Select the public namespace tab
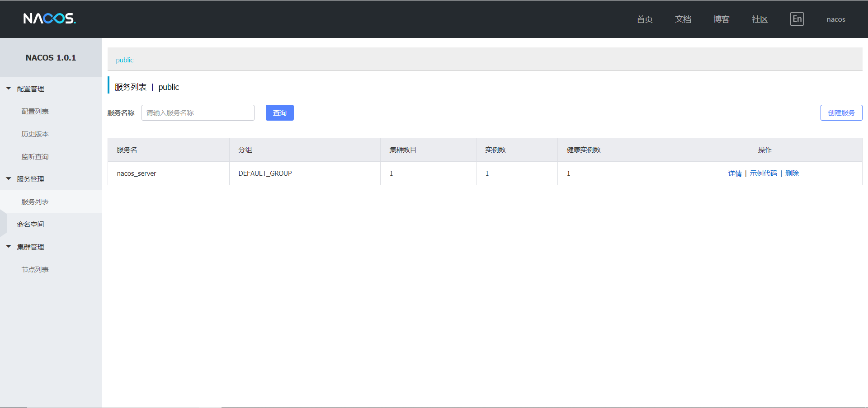This screenshot has height=408, width=868. (125, 60)
